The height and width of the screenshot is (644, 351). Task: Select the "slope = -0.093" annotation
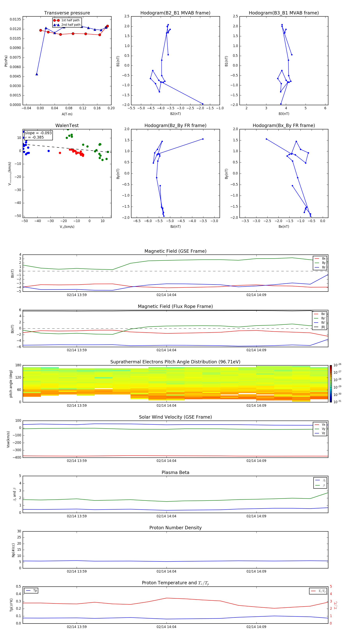coord(38,133)
